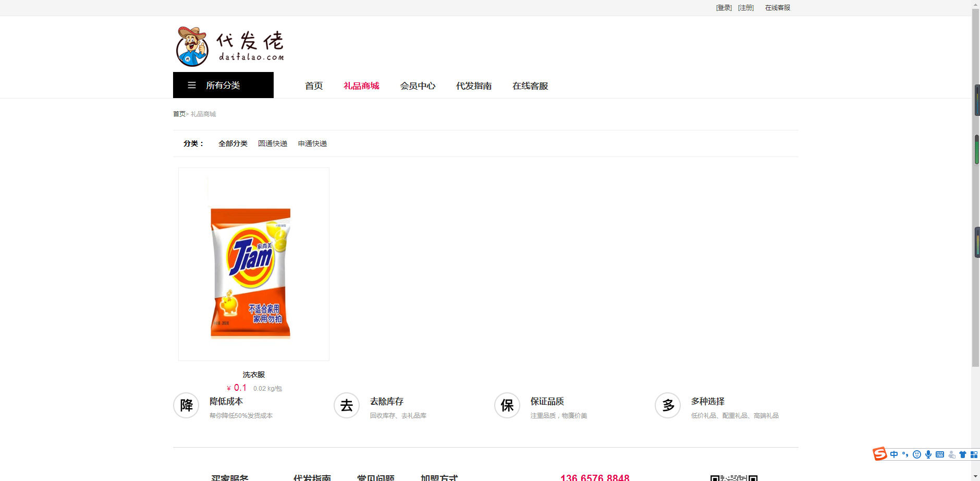The width and height of the screenshot is (980, 481).
Task: Toggle the punctuation mode in IME bar
Action: coord(905,454)
